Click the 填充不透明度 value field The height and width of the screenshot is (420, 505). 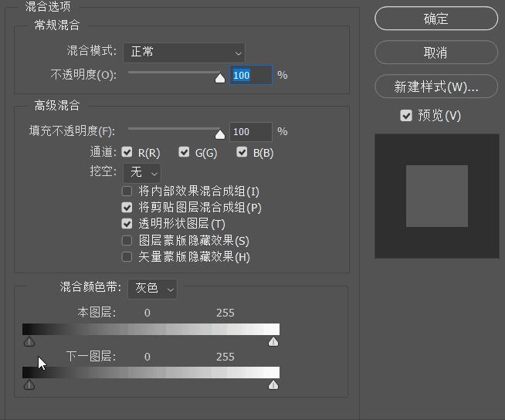[x=251, y=132]
